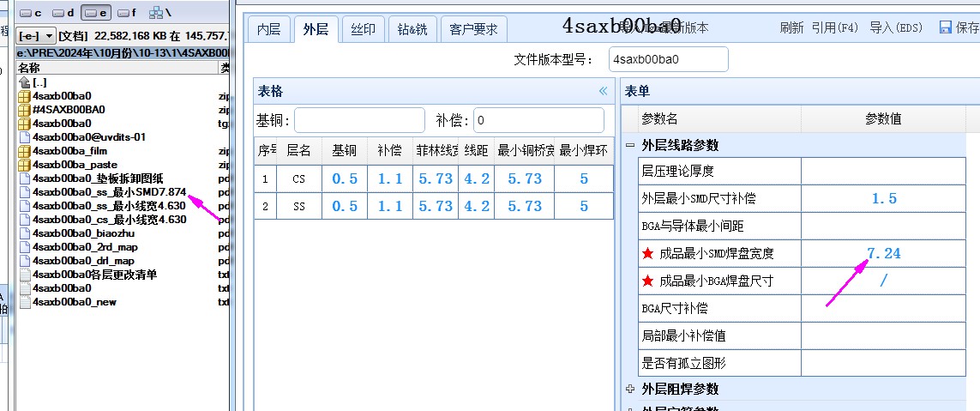Click 局部最小补偿值 value cell

click(884, 335)
